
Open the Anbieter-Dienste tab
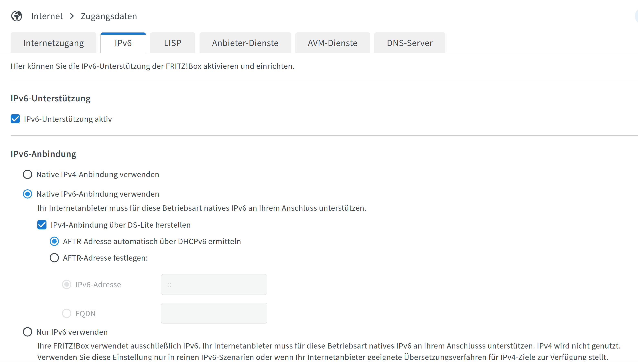point(245,43)
